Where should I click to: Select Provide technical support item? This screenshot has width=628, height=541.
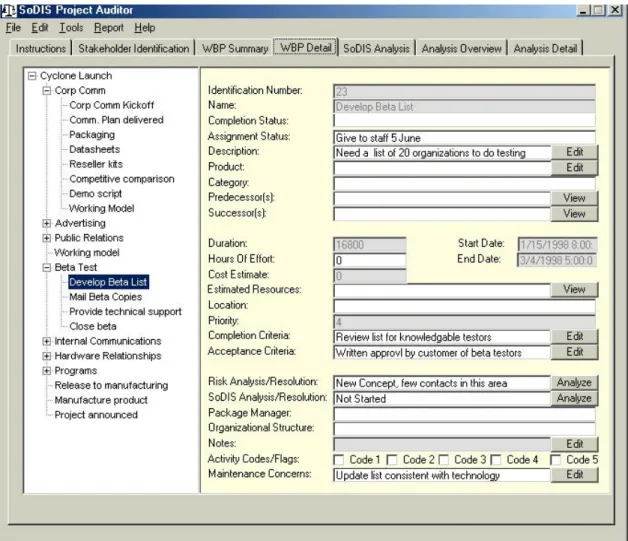point(125,312)
